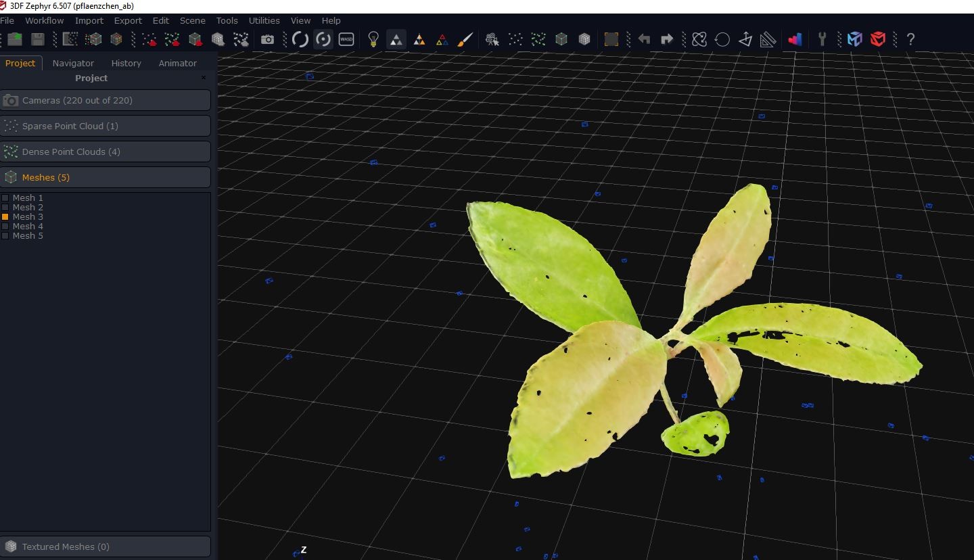Click the save project floppy disk icon

click(38, 39)
